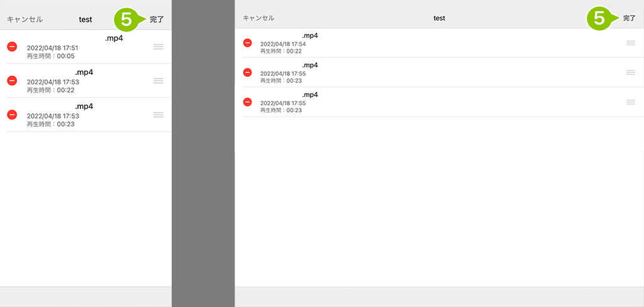Delete the middle 17:55 video in right panel
644x307 pixels.
pos(247,72)
